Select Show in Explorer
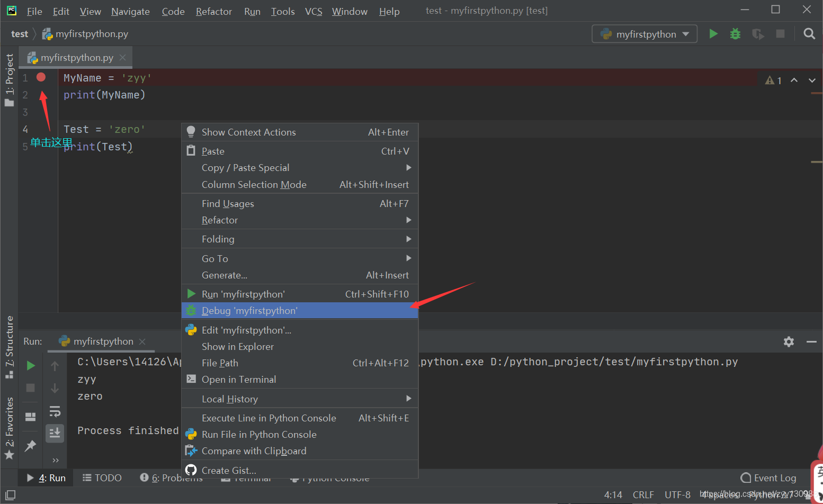 (x=300, y=347)
